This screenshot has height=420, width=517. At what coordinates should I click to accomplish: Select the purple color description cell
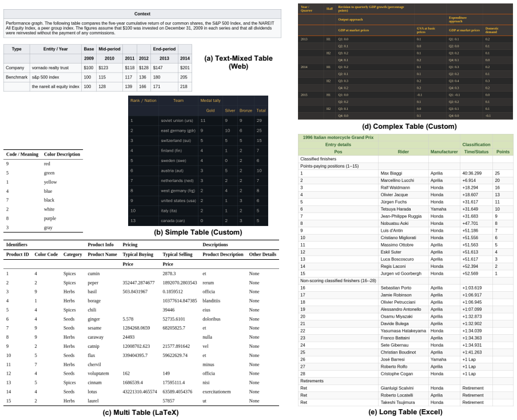tap(50, 219)
